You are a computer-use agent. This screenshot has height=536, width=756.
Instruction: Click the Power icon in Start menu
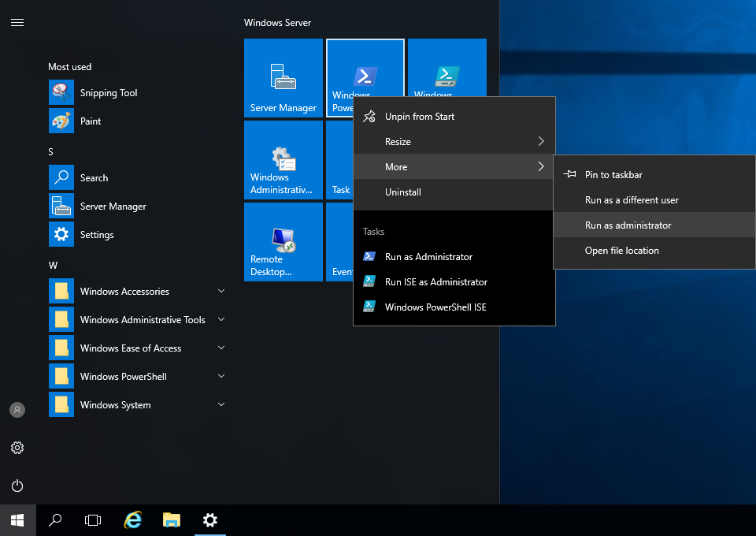(17, 486)
